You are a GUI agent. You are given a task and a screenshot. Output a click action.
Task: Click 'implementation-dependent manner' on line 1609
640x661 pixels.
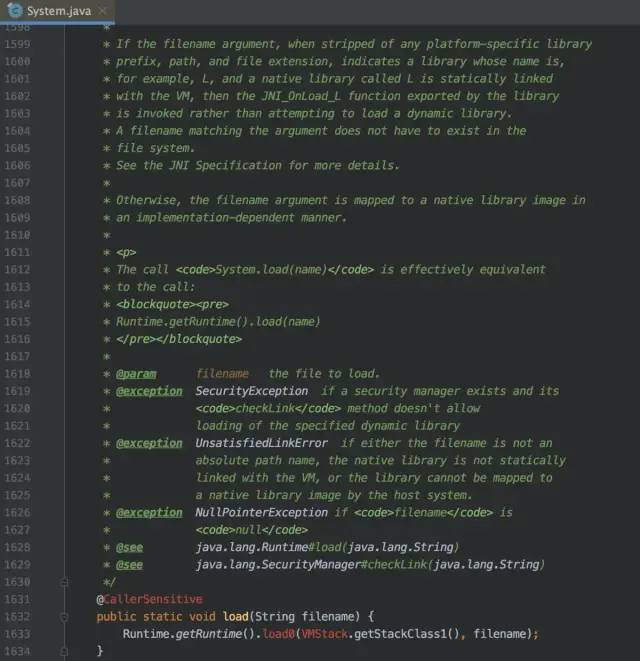point(241,218)
